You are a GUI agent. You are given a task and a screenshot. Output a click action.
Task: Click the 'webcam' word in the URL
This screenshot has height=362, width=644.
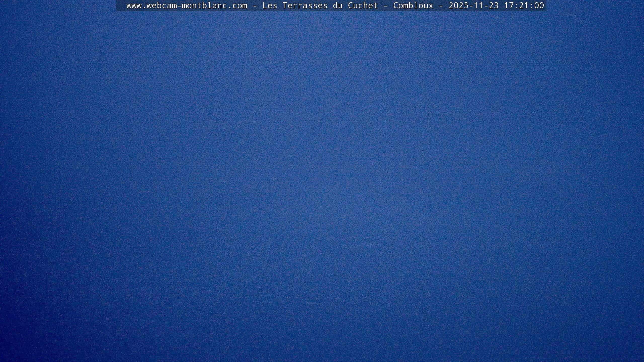pos(162,6)
